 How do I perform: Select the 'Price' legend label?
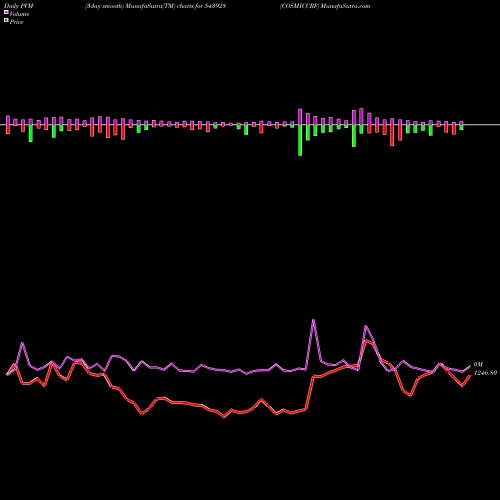[16, 22]
